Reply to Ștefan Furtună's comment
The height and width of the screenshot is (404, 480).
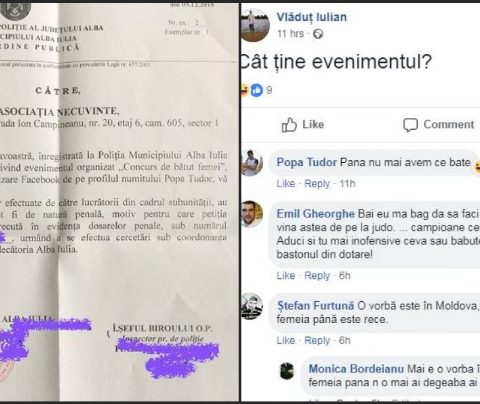[317, 340]
